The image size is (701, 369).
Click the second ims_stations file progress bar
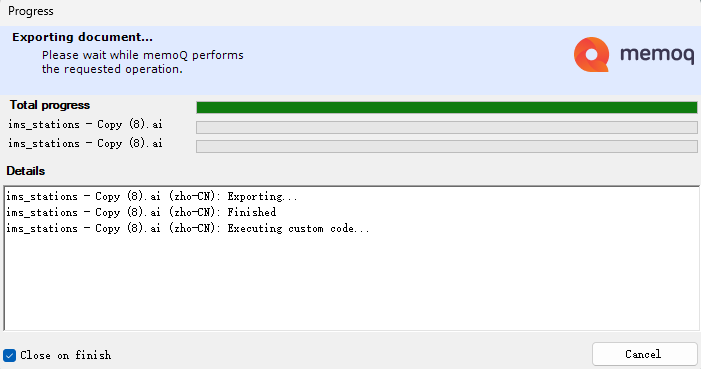point(447,146)
